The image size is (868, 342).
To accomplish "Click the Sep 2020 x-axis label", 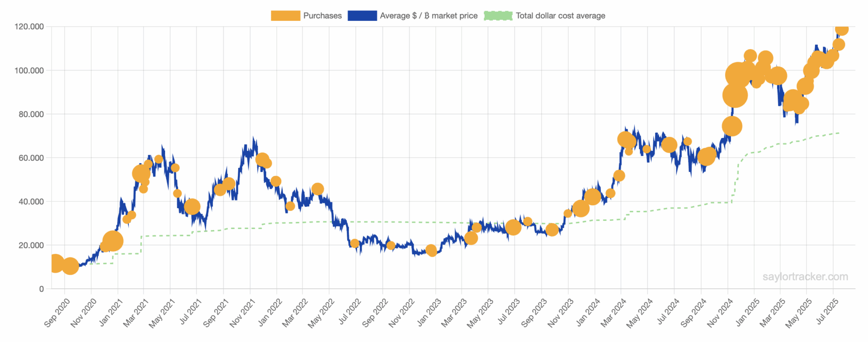I will coord(57,313).
